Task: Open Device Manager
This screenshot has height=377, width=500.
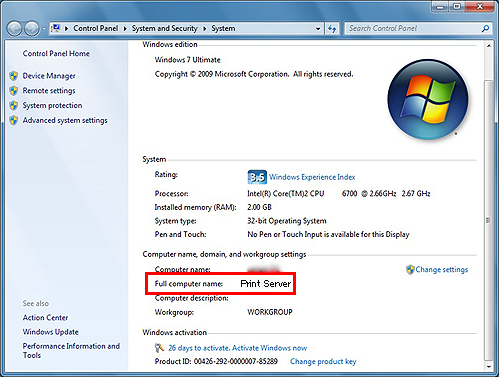Action: pyautogui.click(x=49, y=76)
